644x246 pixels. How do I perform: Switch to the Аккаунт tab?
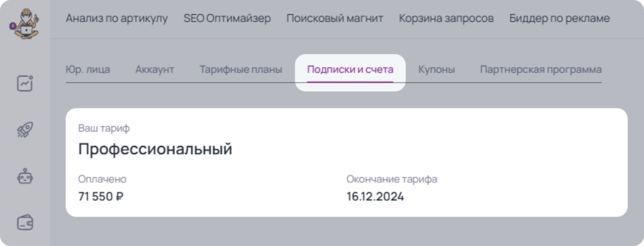click(x=155, y=69)
